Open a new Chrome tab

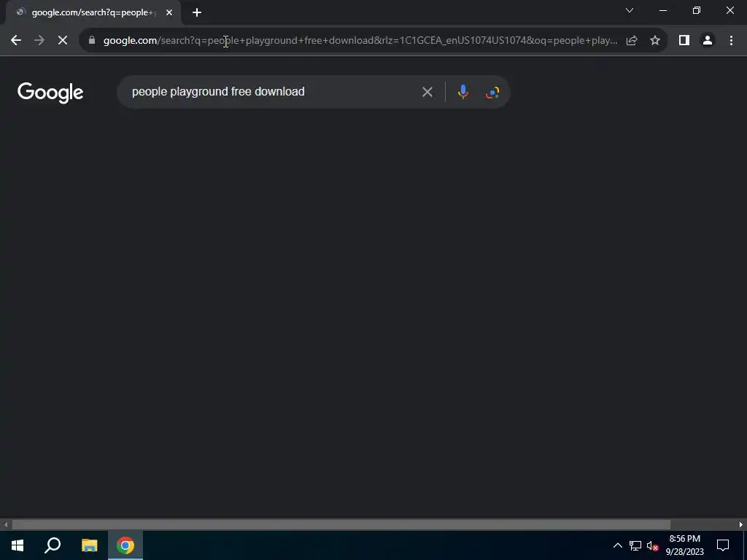[197, 12]
